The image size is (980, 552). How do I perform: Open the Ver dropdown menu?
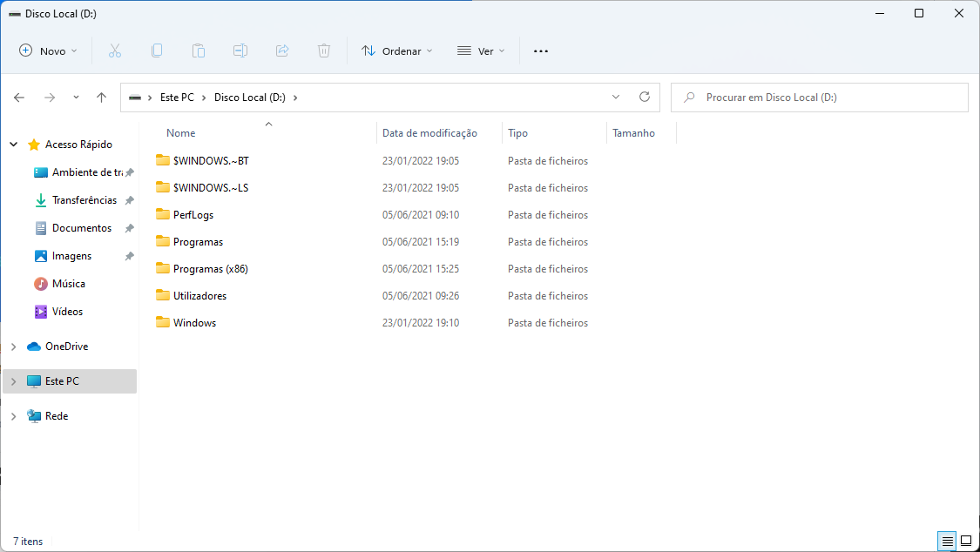481,51
